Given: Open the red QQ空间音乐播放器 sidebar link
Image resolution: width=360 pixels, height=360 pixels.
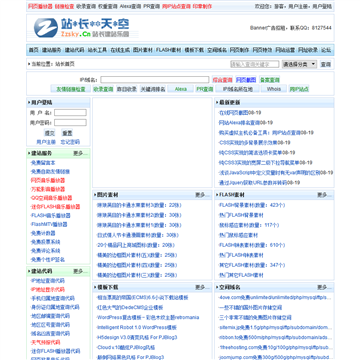Looking at the screenshot, I should point(51,198).
